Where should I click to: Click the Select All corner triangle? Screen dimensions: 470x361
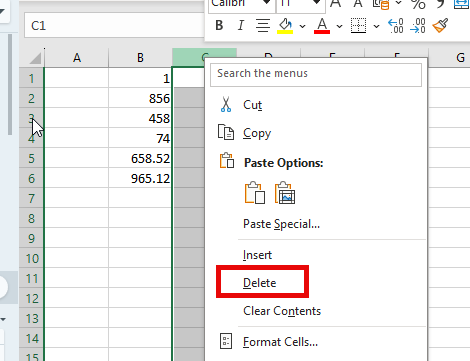pyautogui.click(x=36, y=58)
